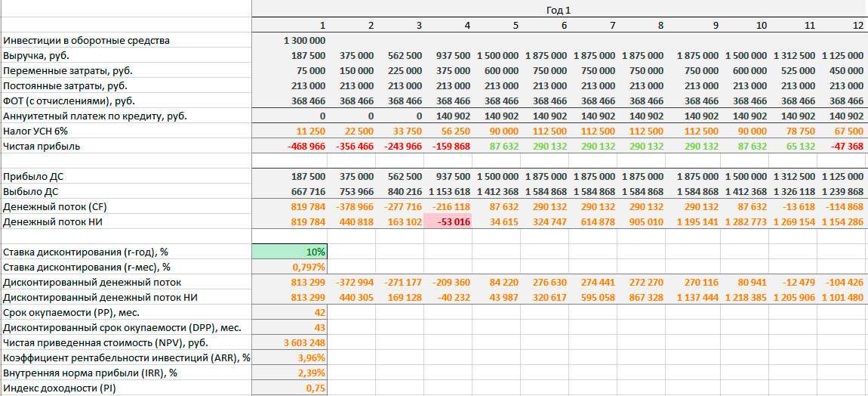Click the payback period value 42
This screenshot has height=396, width=868.
290,312
